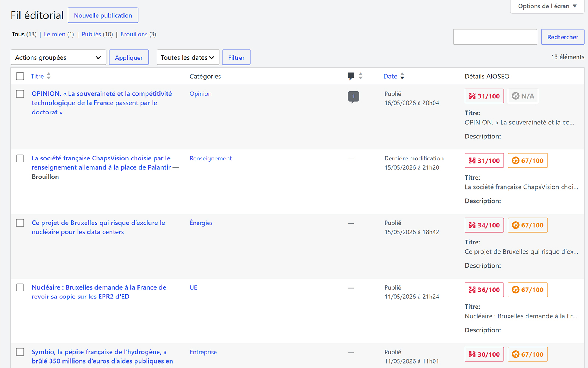Image resolution: width=588 pixels, height=368 pixels.
Task: Click the Date column sort arrows
Action: pyautogui.click(x=402, y=76)
